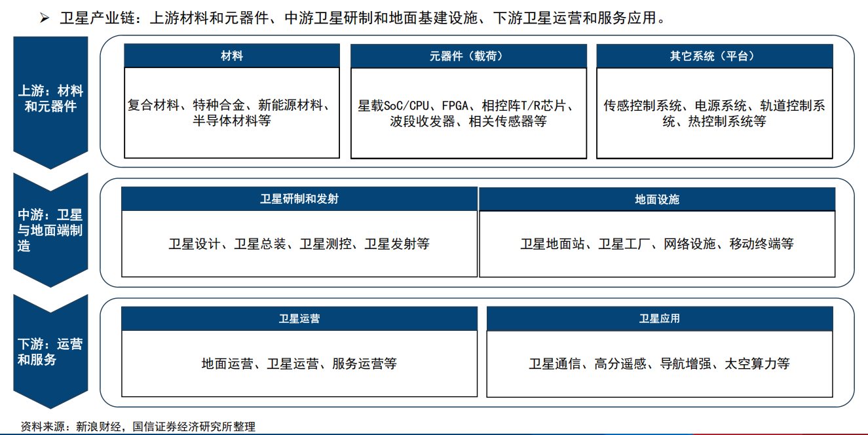Select the 元器件（载荷） header bar
Viewport: 868px width, 435px height.
468,56
